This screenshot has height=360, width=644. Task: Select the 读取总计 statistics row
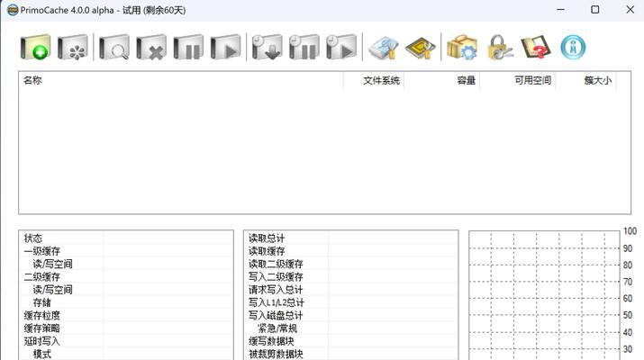pos(351,238)
